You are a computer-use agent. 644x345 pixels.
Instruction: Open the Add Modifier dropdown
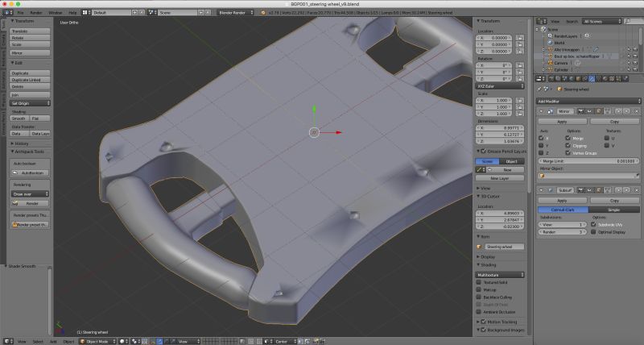click(588, 101)
